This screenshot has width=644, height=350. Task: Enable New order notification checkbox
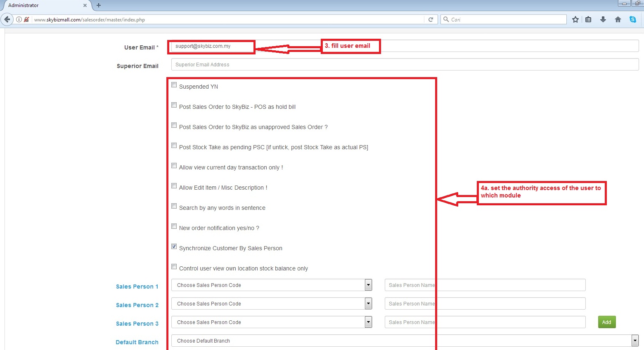click(x=174, y=226)
